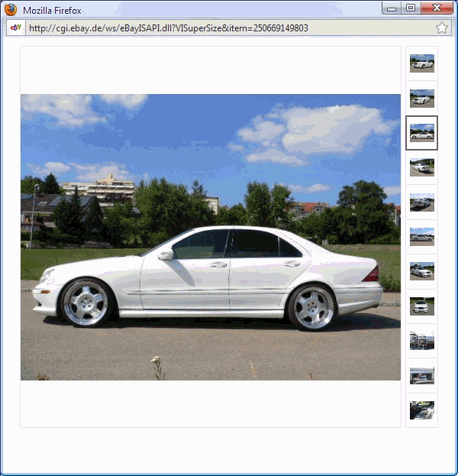Click the URL field showing cgi.ebay.de
The height and width of the screenshot is (476, 458).
230,28
